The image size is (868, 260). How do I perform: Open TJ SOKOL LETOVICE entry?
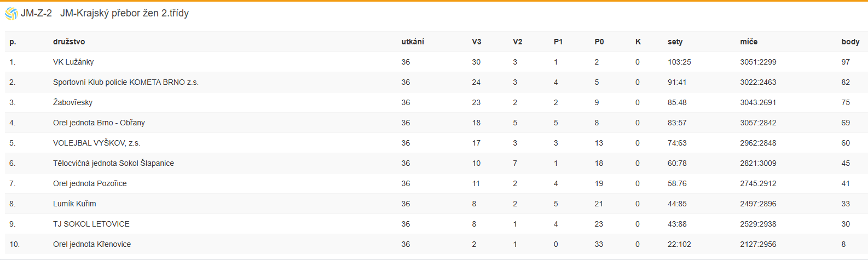[91, 224]
